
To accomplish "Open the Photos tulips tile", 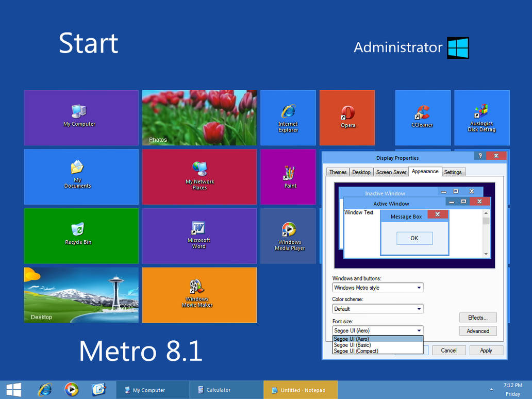I will click(x=199, y=118).
